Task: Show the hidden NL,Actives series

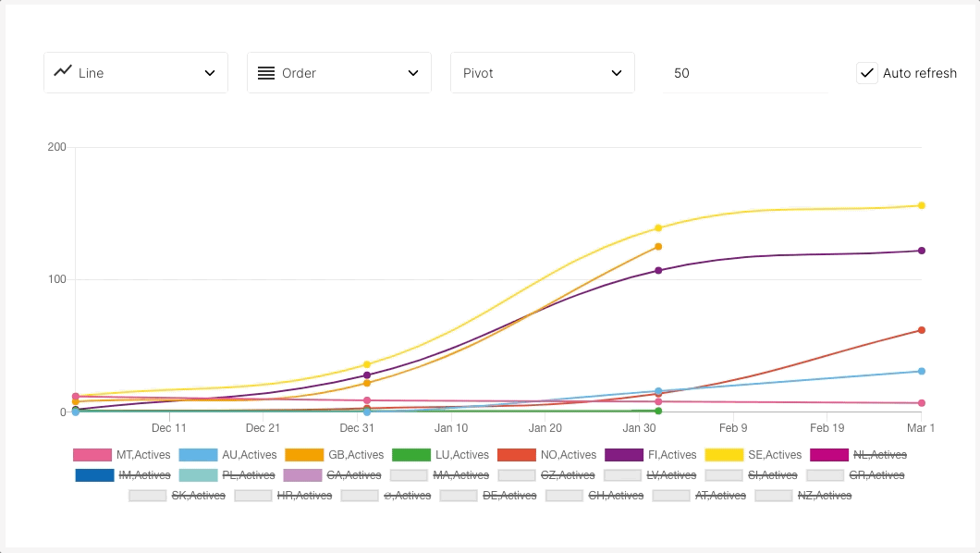Action: click(879, 455)
